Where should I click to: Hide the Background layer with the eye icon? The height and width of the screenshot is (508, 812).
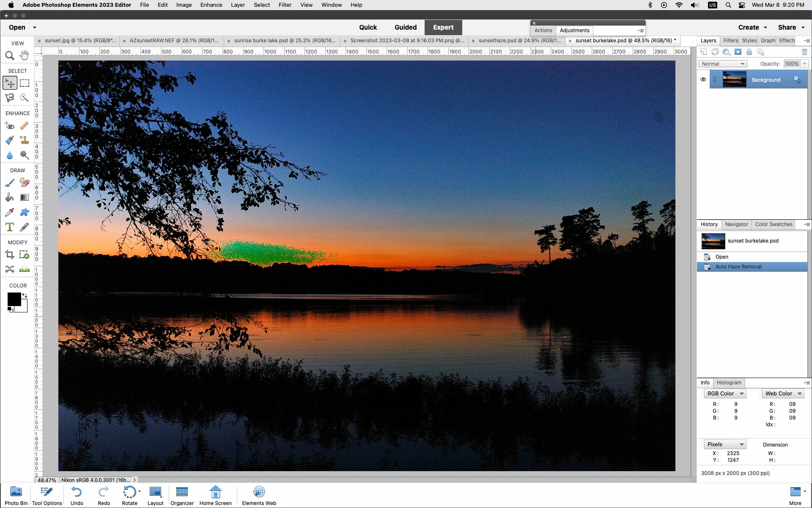pos(703,80)
